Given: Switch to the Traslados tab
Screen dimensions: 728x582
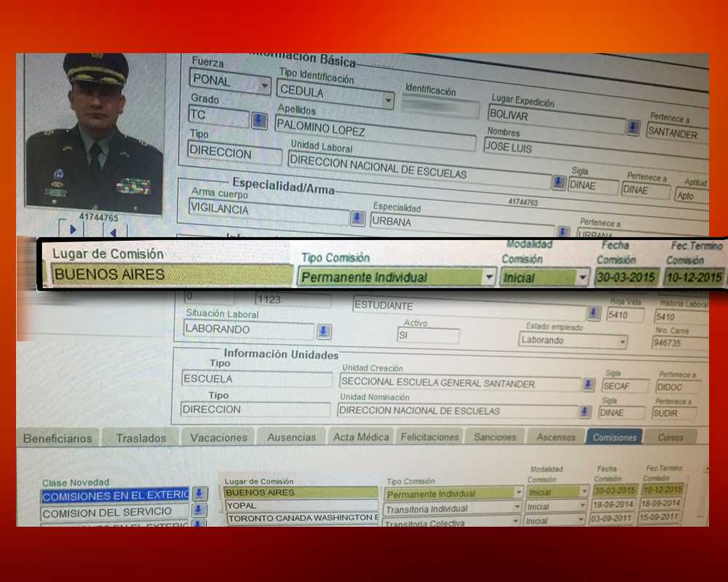Looking at the screenshot, I should click(141, 438).
